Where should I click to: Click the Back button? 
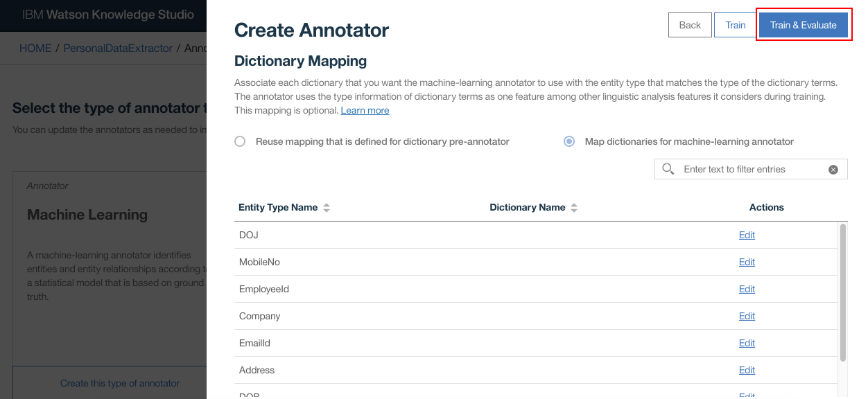click(690, 25)
